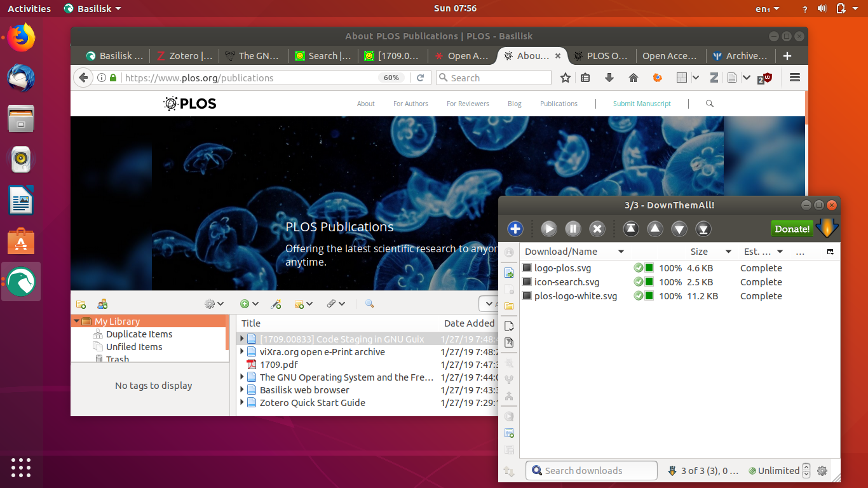Open Ubuntu Software from the dock

coord(21,241)
